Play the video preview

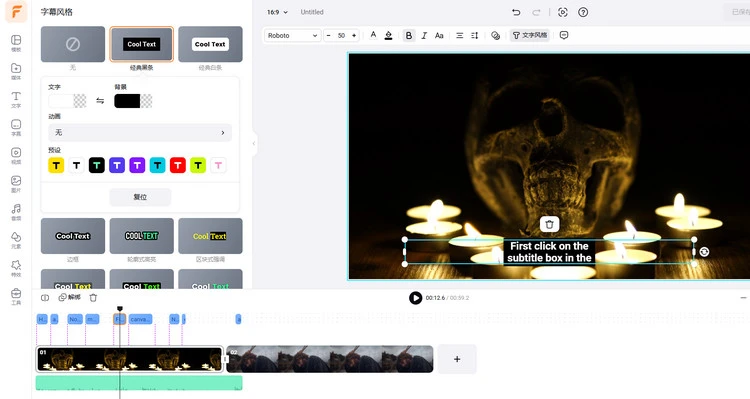[415, 298]
